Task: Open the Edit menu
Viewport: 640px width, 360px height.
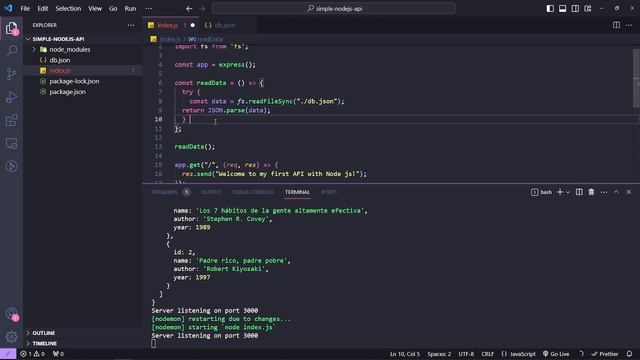Action: [x=42, y=9]
